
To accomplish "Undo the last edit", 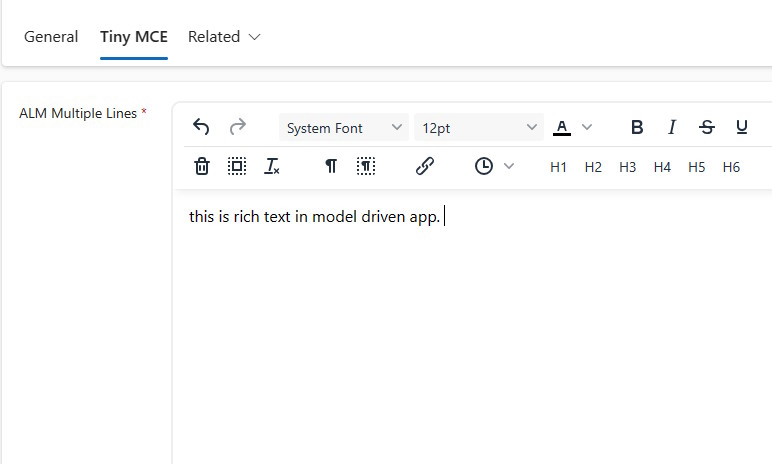I will pyautogui.click(x=201, y=127).
